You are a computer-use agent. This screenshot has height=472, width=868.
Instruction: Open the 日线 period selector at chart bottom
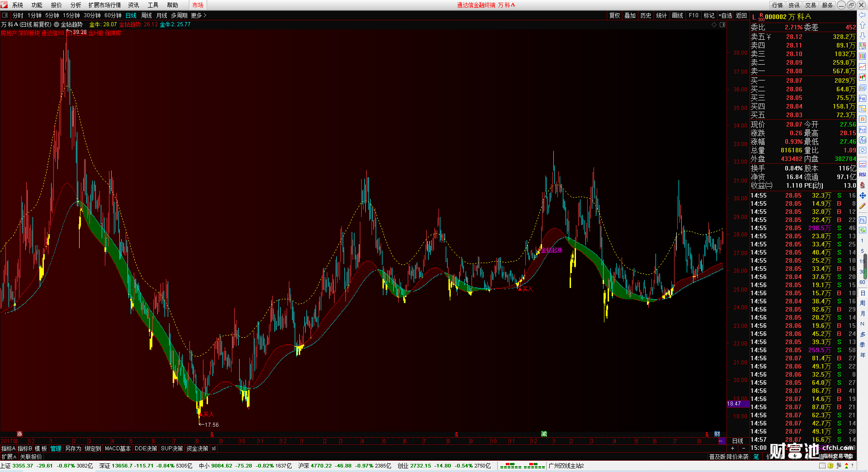(x=738, y=441)
